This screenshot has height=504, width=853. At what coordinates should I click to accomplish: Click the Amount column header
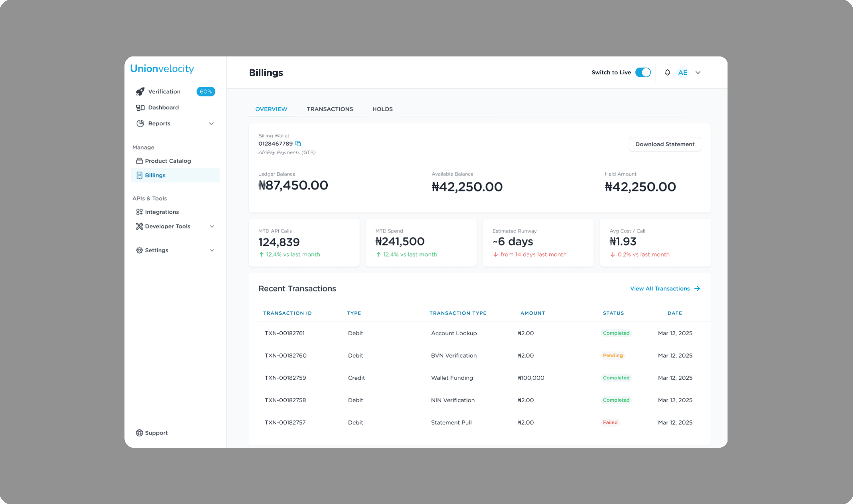click(x=533, y=313)
